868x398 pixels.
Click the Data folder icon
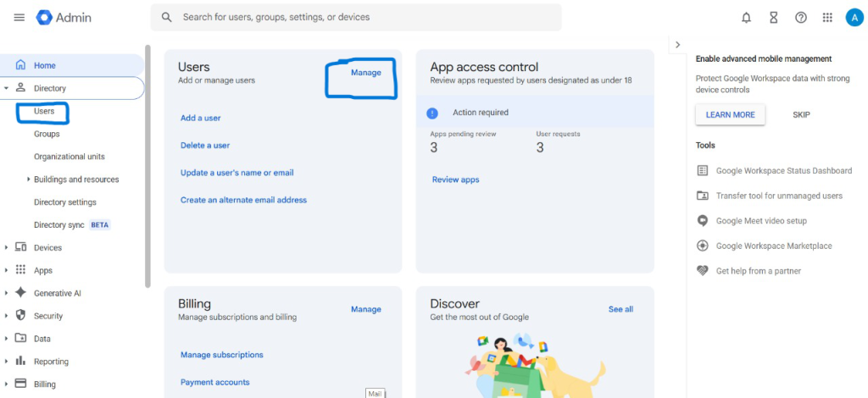click(x=20, y=338)
